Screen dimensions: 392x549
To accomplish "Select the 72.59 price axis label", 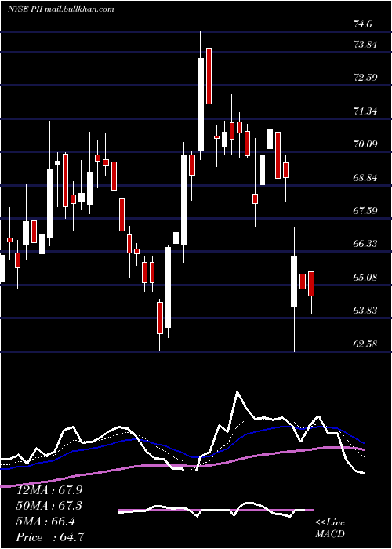I will click(x=365, y=78).
